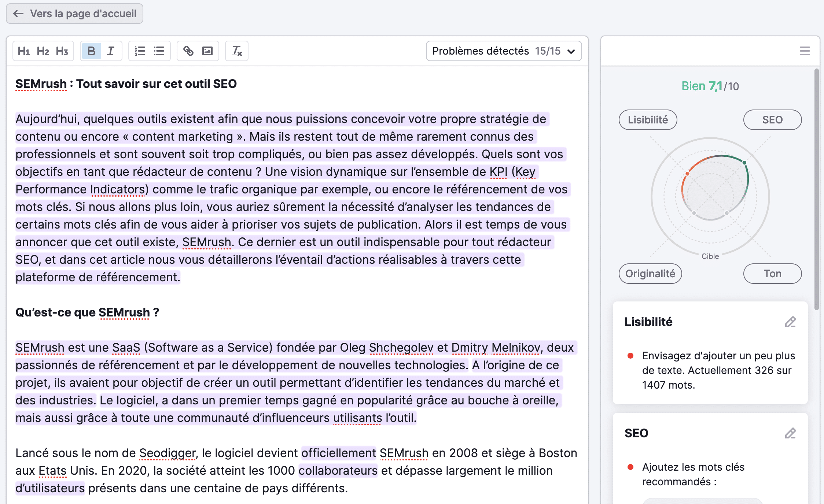The width and height of the screenshot is (824, 504).
Task: Select the Lisibilité score pill
Action: pyautogui.click(x=648, y=120)
